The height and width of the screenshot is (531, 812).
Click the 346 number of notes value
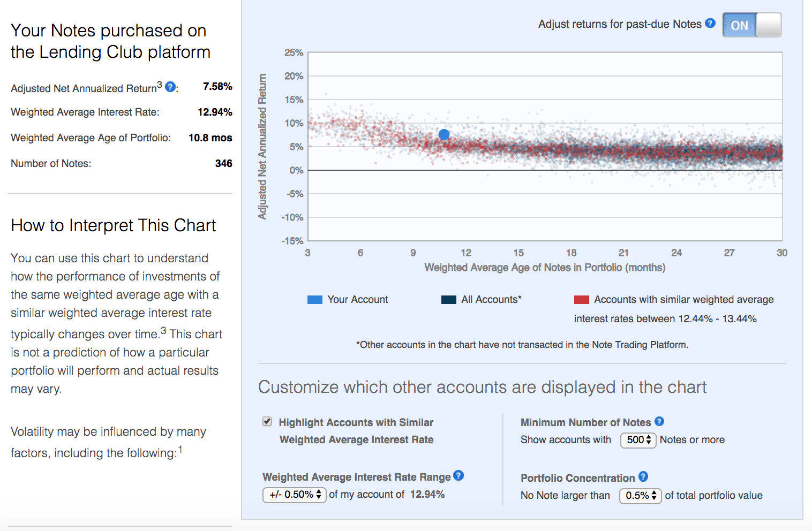coord(224,163)
